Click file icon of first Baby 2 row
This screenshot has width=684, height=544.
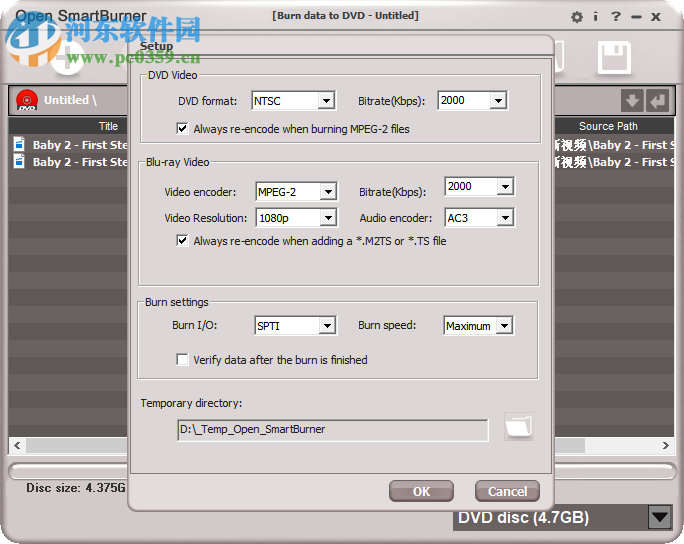click(19, 144)
